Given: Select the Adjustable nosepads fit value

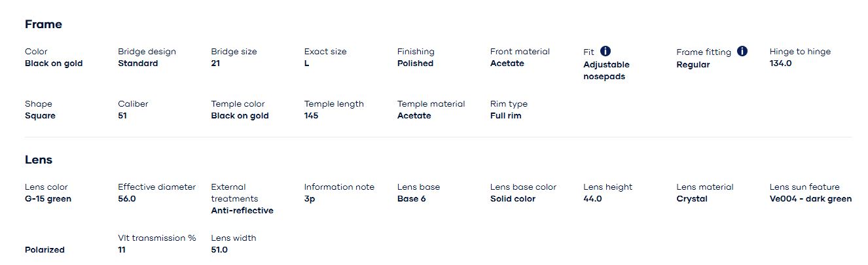Looking at the screenshot, I should point(606,71).
